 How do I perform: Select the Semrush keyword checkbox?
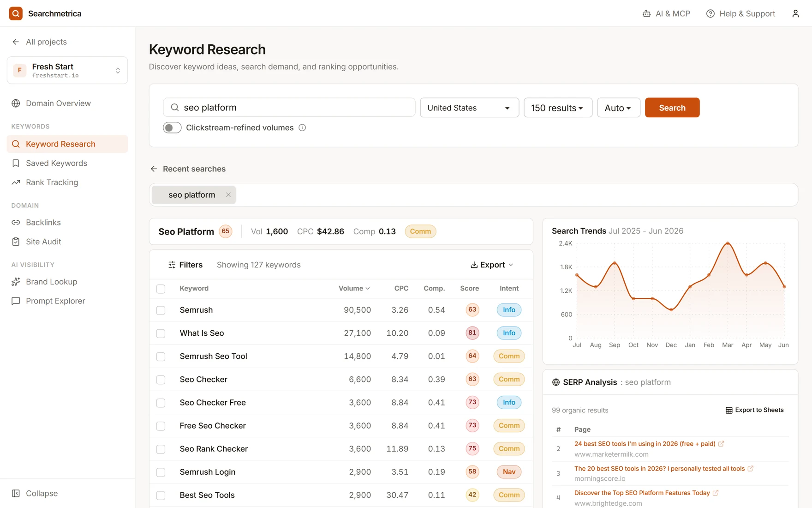coord(161,310)
